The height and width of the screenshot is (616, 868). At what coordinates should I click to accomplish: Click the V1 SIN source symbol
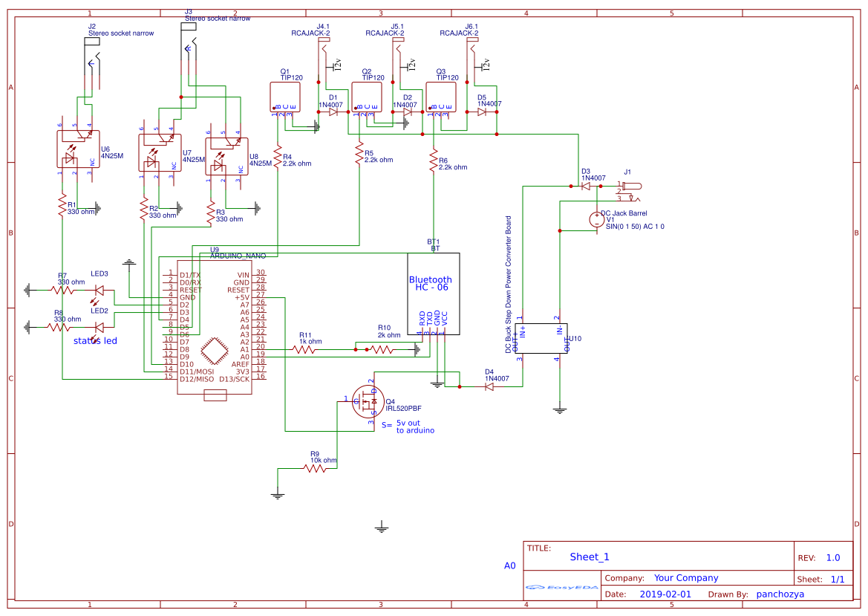point(598,218)
